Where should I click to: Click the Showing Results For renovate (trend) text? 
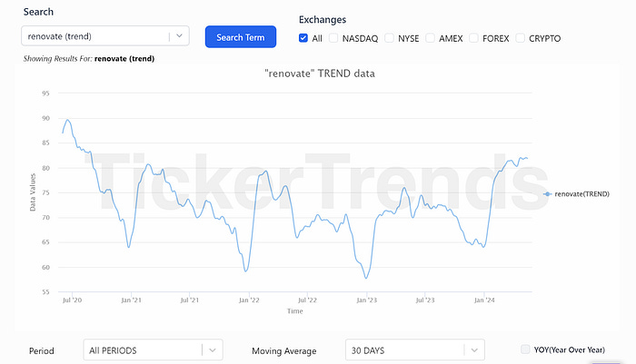[89, 59]
